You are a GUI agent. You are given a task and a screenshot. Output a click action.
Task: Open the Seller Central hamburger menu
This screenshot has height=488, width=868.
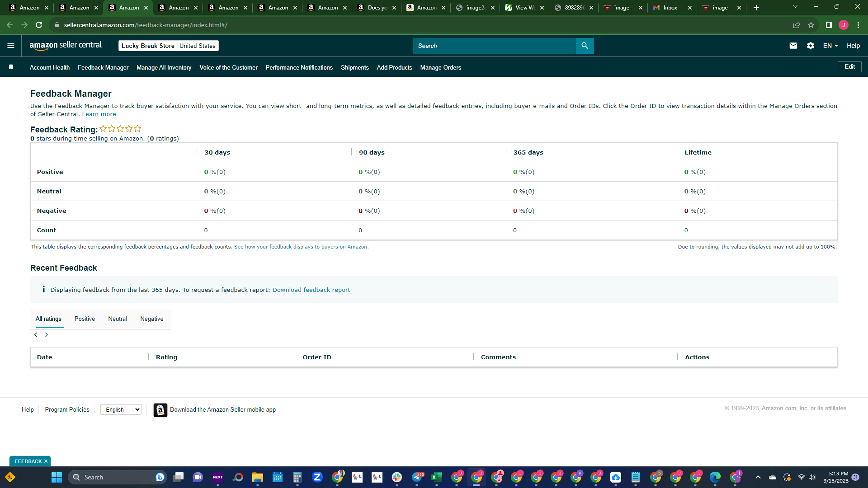click(x=11, y=46)
